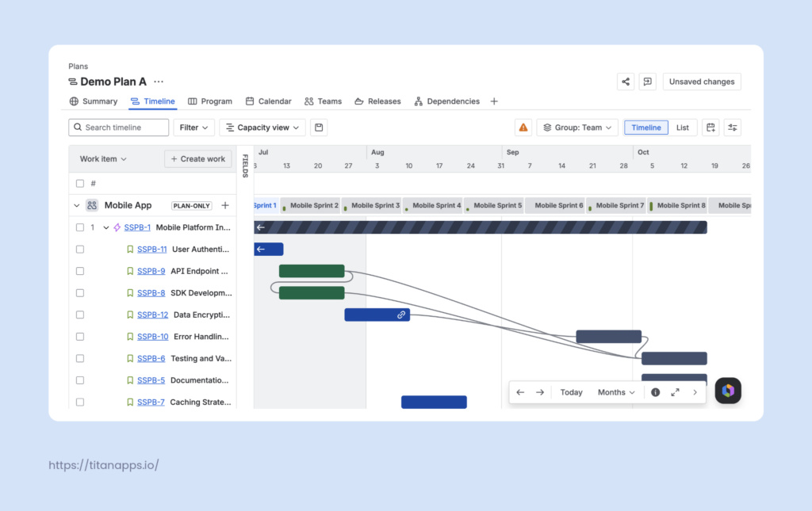Open the orange warning triangle icon
Screen dimensions: 812x511
coord(523,128)
